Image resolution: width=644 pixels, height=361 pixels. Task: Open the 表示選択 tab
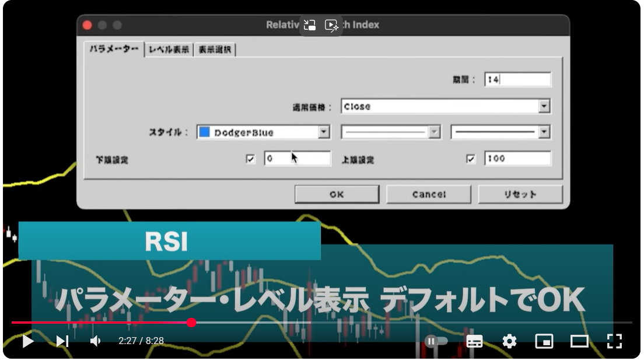(x=215, y=50)
